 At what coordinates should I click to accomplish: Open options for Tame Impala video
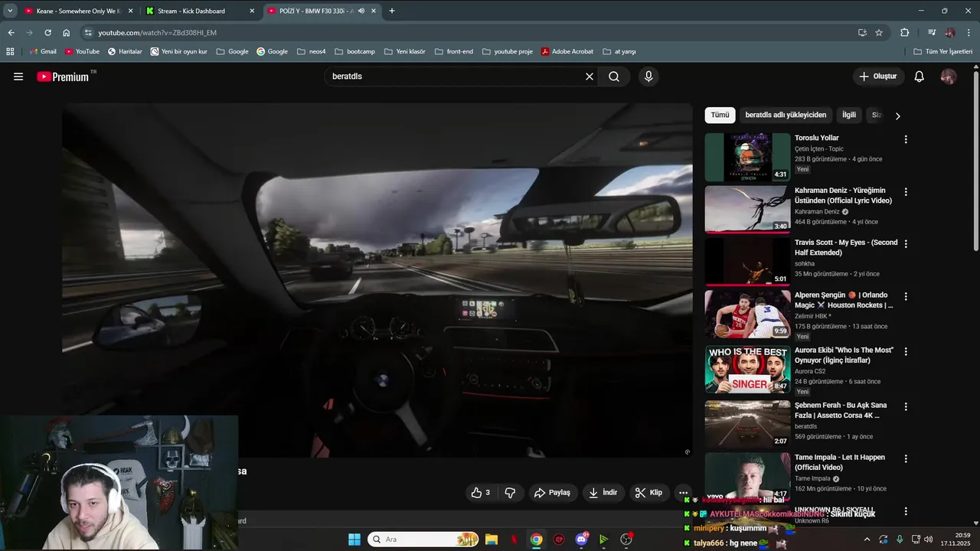click(x=906, y=458)
